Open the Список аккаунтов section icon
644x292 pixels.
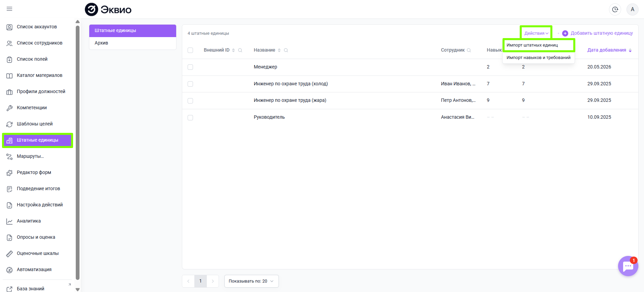click(x=9, y=27)
